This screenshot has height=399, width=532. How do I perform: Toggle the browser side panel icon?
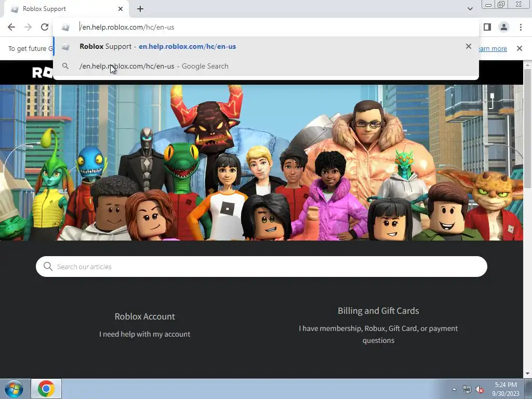[x=487, y=27]
